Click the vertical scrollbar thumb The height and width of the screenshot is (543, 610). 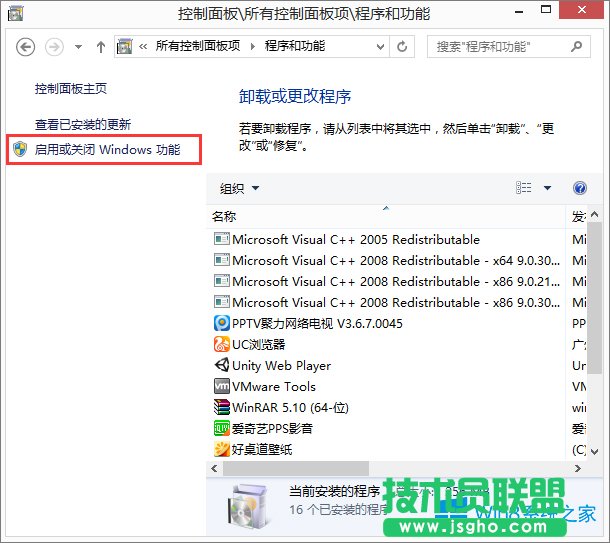(594, 298)
